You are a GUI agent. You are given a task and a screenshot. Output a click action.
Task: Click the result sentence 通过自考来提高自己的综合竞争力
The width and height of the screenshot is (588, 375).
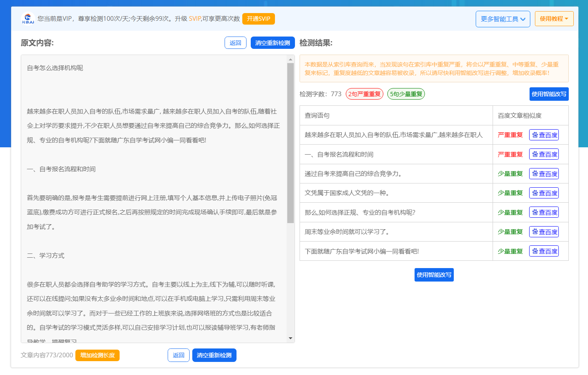point(353,174)
